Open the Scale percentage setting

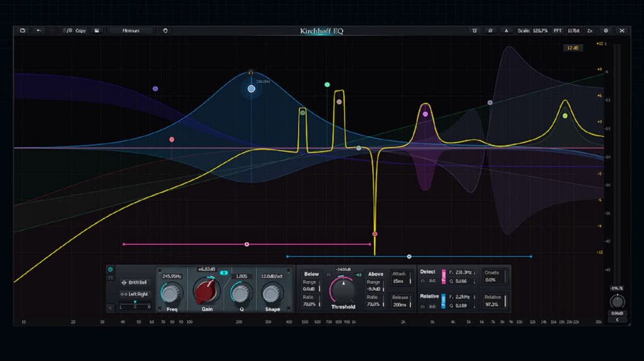(x=532, y=31)
